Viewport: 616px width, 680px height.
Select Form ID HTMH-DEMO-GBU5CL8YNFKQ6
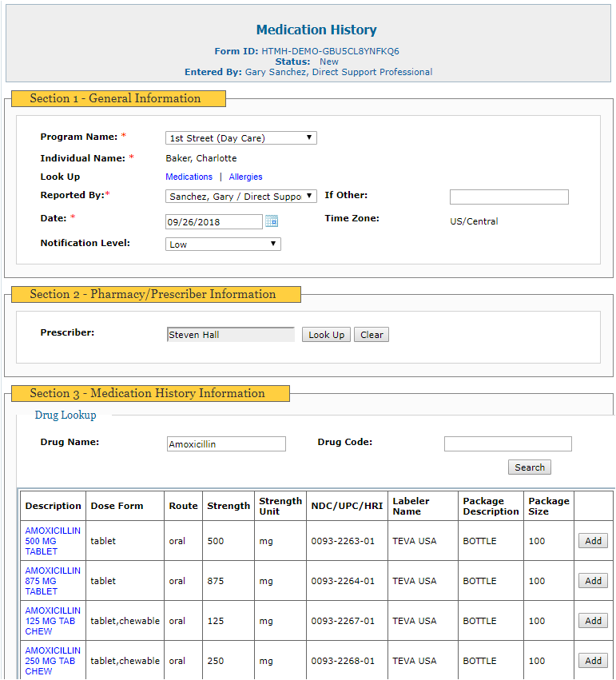coord(330,51)
